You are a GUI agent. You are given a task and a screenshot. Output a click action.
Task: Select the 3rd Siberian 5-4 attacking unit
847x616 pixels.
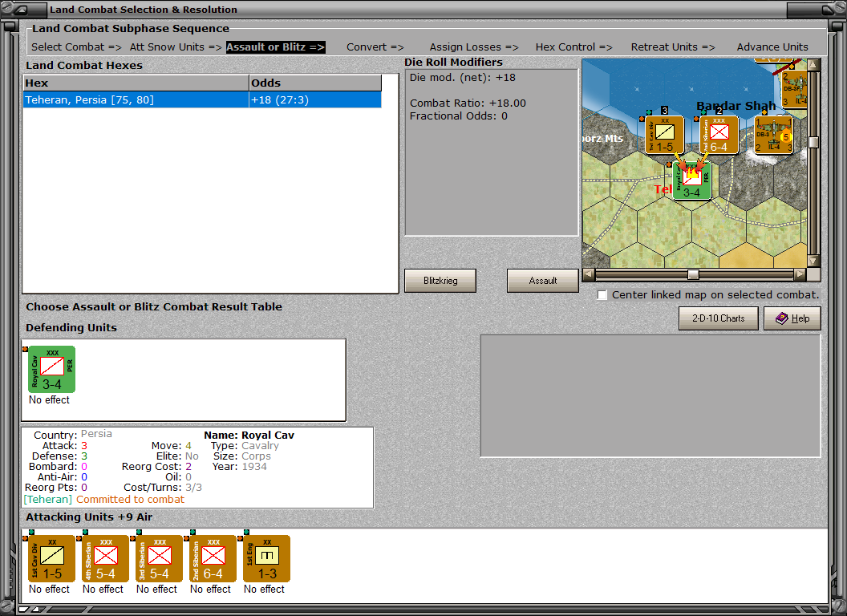click(x=159, y=559)
